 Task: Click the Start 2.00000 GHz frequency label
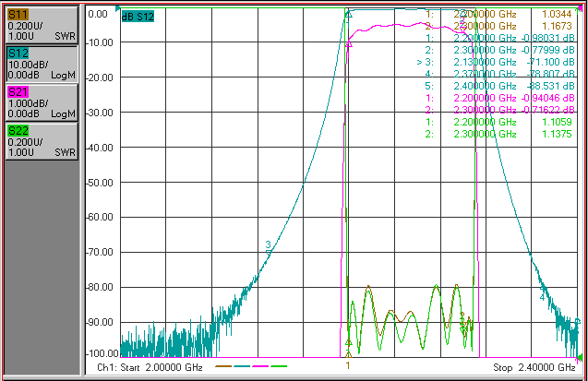point(162,367)
